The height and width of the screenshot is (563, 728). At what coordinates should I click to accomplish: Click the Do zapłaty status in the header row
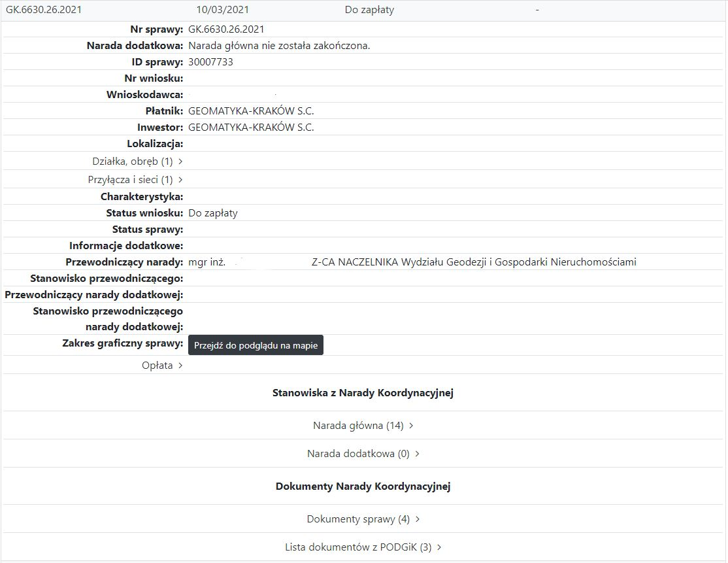[369, 10]
